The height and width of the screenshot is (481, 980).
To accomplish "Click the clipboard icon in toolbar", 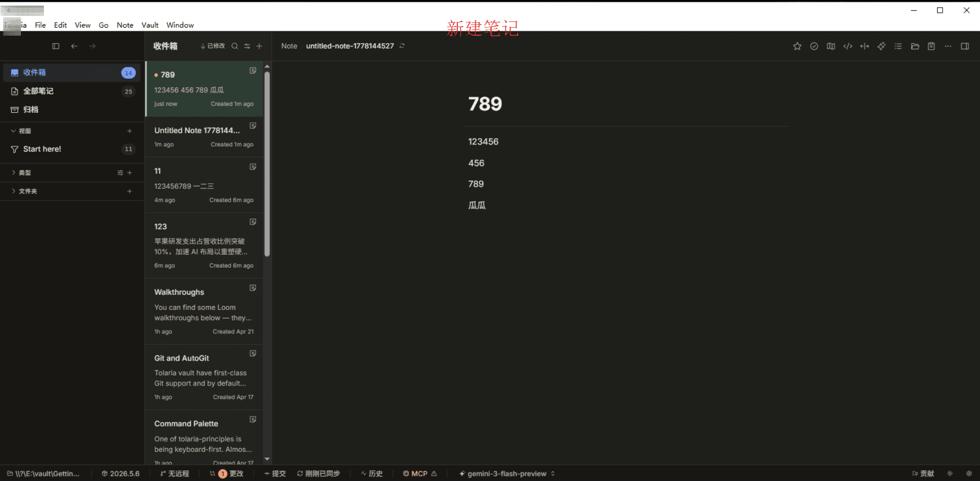I will (931, 46).
